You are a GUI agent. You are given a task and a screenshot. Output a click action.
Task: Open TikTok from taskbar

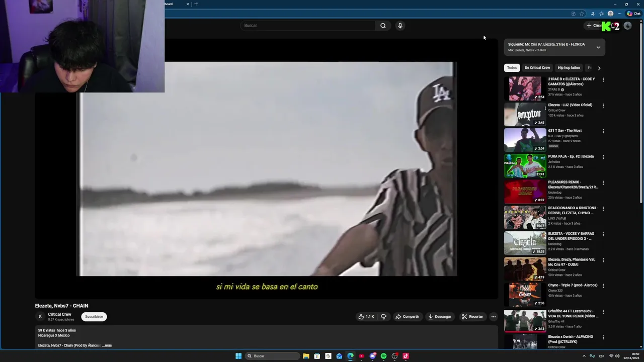click(x=406, y=356)
